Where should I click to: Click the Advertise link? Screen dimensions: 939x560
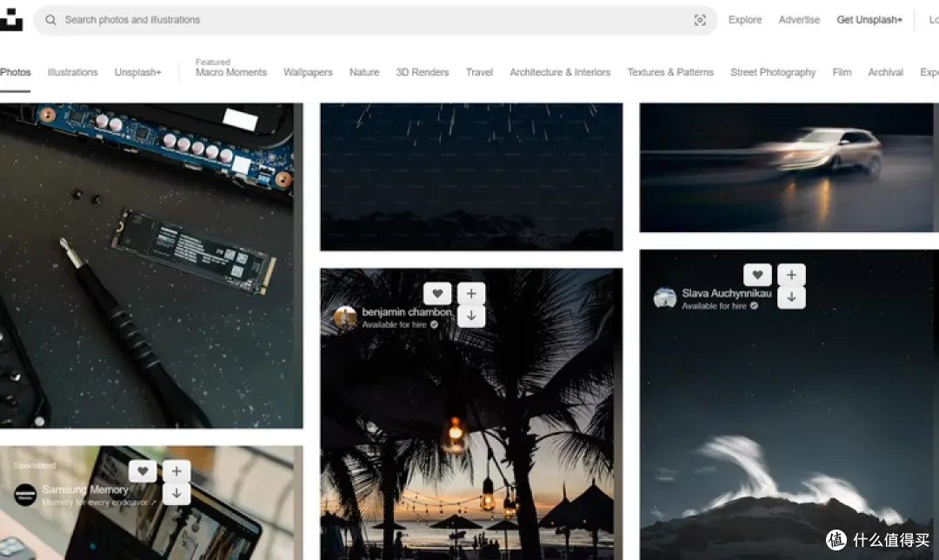[800, 20]
